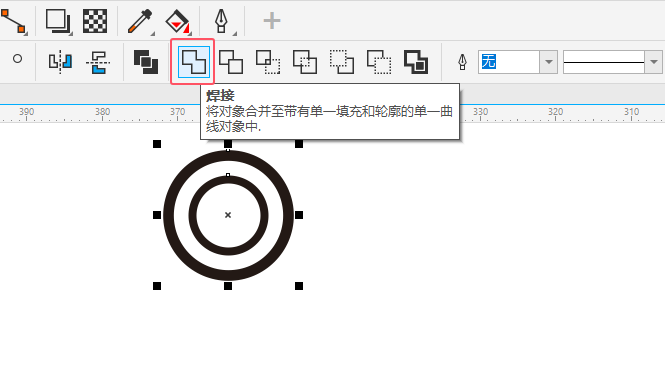
Task: Open the line style dropdown arrow
Action: point(654,62)
